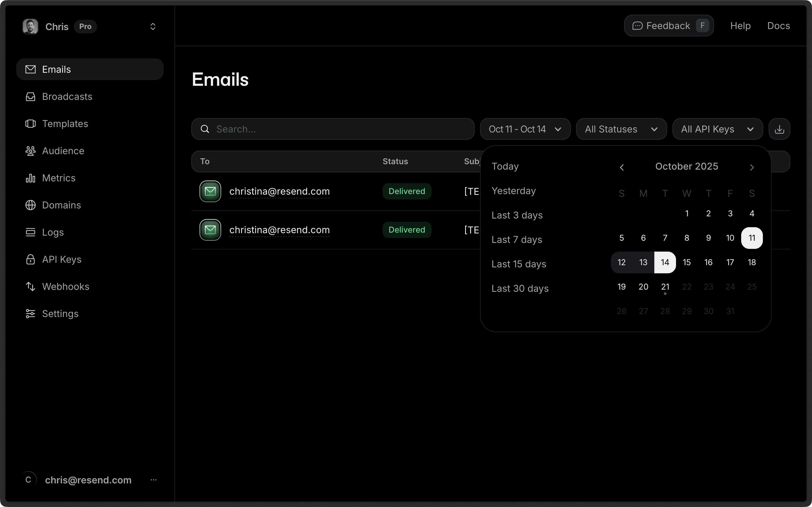Click the Feedback button
The image size is (812, 507).
668,26
